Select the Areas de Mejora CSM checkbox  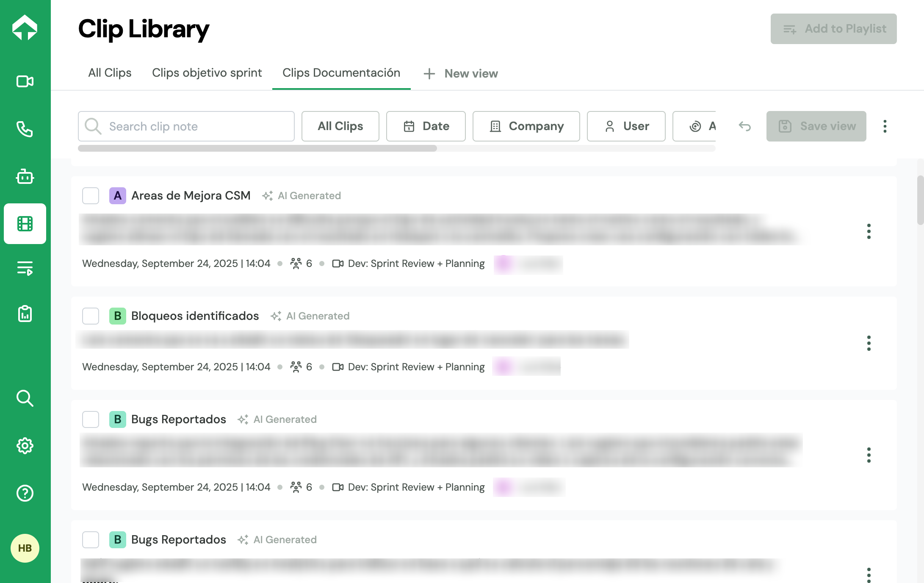(x=91, y=196)
